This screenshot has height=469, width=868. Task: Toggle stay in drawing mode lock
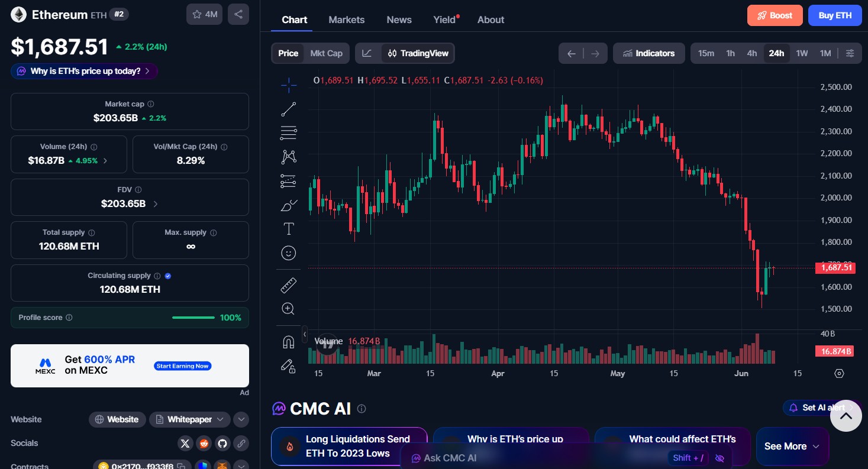click(x=289, y=366)
